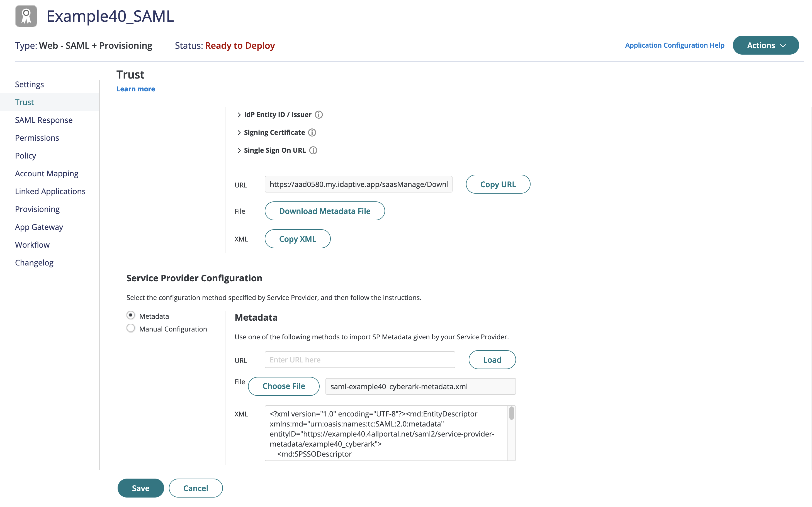Click the saml-example40_cyberark-metadata.xml filename field
812x507 pixels.
click(420, 386)
